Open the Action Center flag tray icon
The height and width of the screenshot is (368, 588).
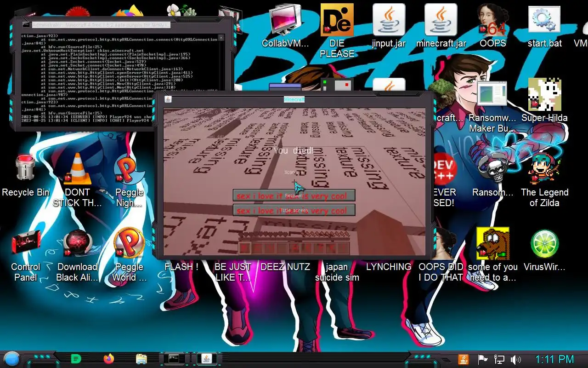pyautogui.click(x=482, y=359)
